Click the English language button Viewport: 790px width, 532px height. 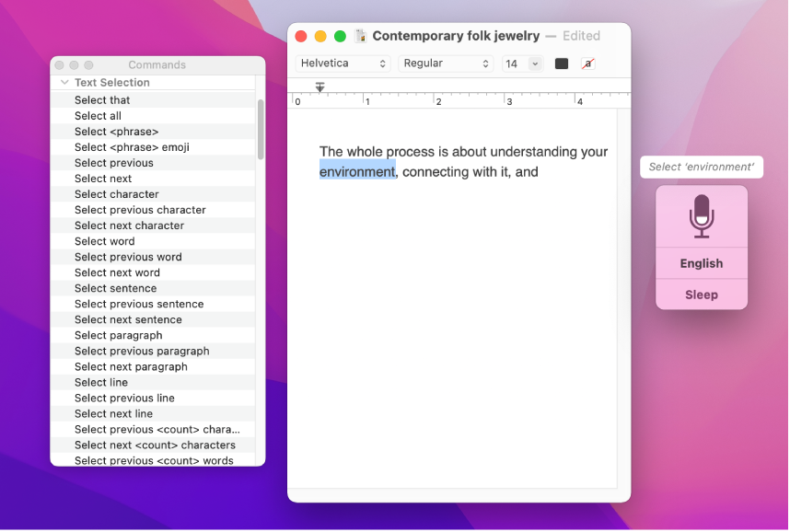[x=701, y=263]
